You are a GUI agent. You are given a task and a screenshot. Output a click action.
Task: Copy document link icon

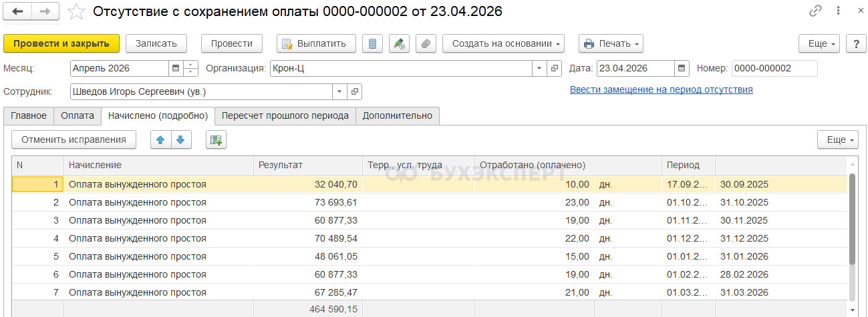[815, 11]
